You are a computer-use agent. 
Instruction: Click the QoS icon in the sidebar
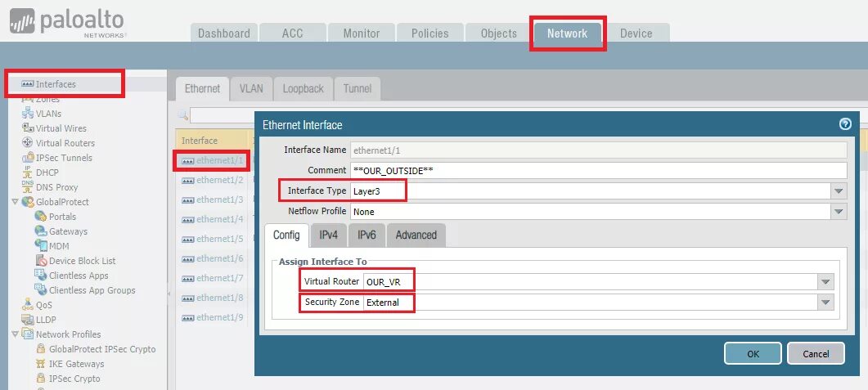[28, 305]
